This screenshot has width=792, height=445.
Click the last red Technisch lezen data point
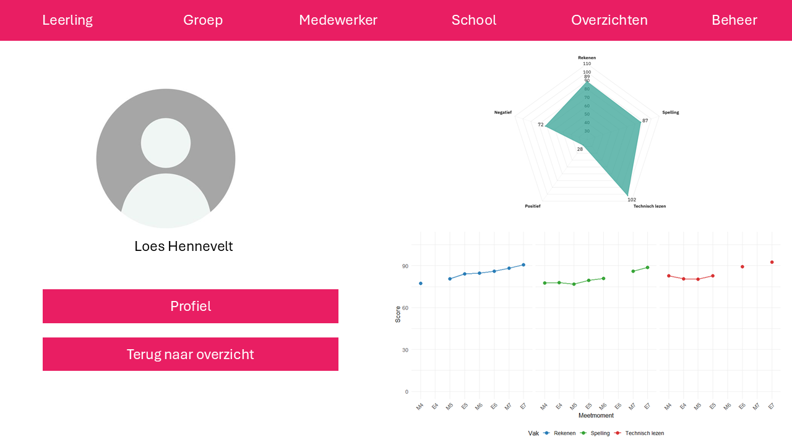pos(771,262)
